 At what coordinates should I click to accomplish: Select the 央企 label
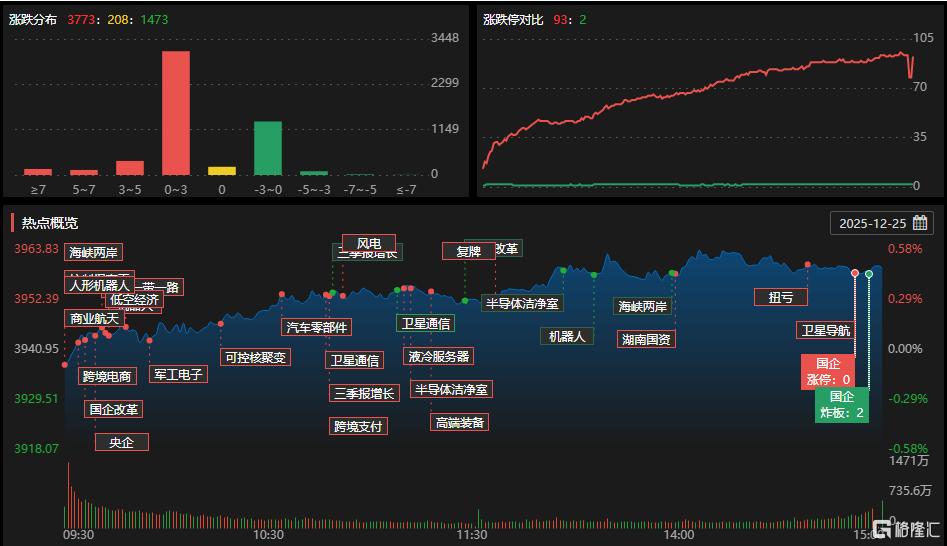click(121, 442)
